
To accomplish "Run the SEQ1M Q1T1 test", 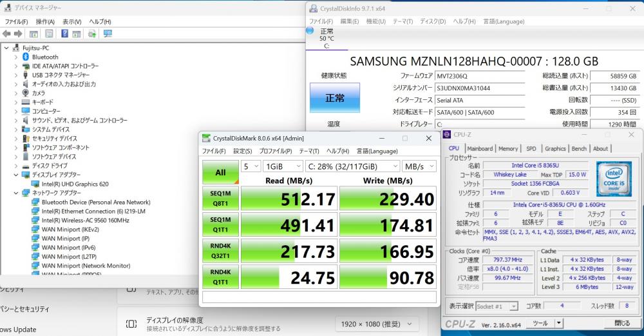I will click(220, 224).
